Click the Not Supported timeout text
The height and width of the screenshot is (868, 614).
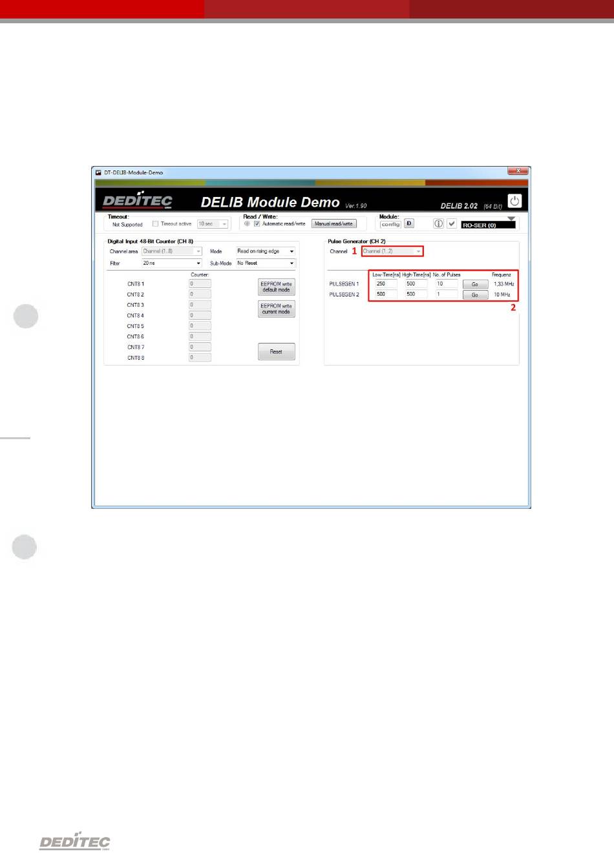coord(127,225)
